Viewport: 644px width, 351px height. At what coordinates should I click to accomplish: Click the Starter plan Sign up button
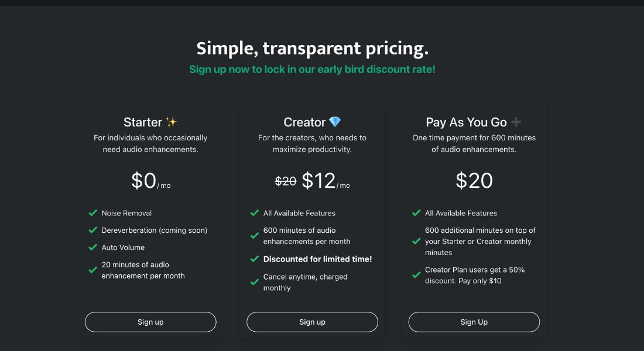tap(150, 322)
